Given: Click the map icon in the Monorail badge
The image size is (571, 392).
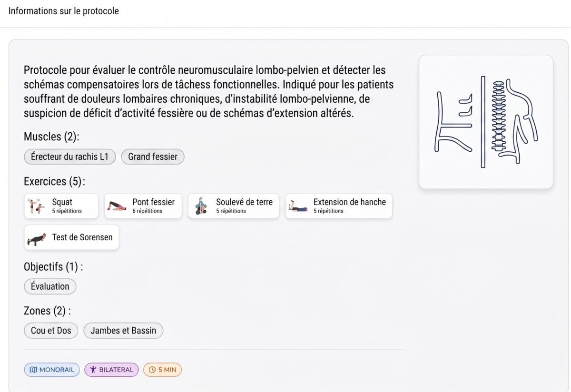Looking at the screenshot, I should point(33,370).
